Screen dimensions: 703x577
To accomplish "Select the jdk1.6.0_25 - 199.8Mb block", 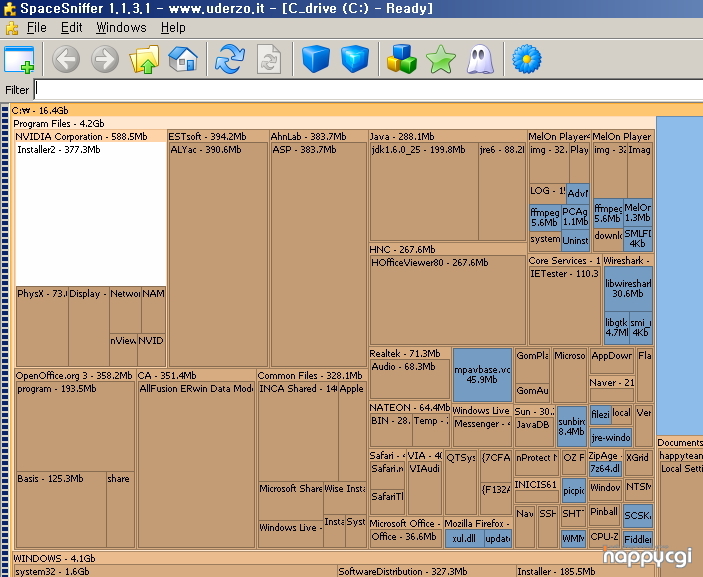I will click(x=424, y=192).
